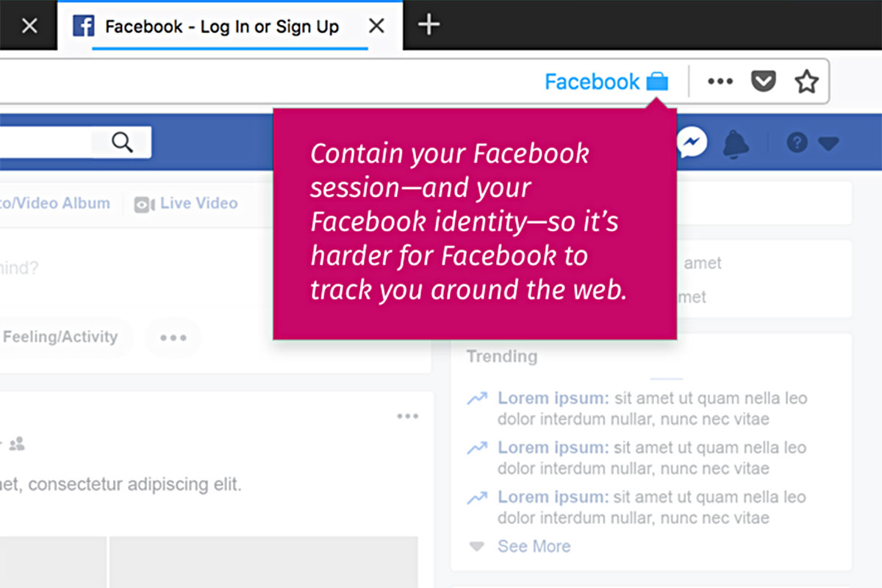Click the search magnifier icon
Image resolution: width=882 pixels, height=588 pixels.
122,142
